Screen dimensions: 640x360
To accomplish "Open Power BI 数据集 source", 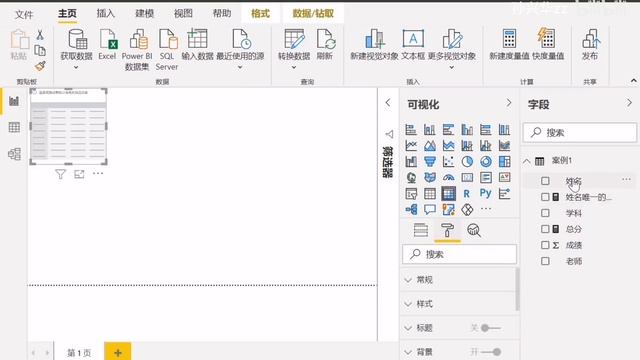I will (137, 50).
